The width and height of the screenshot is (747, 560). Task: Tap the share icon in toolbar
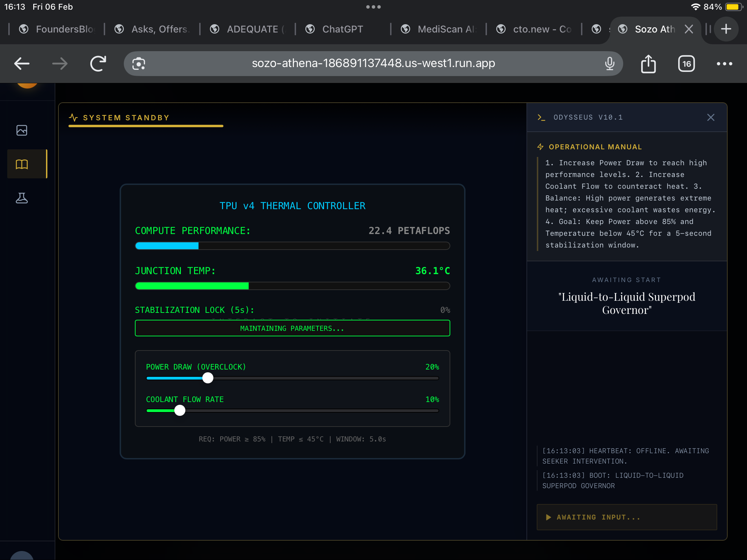coord(648,64)
